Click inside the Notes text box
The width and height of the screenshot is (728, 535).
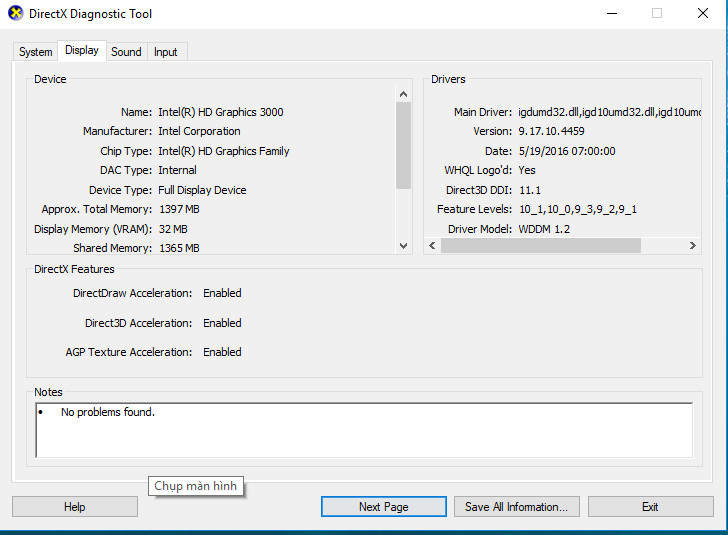364,430
